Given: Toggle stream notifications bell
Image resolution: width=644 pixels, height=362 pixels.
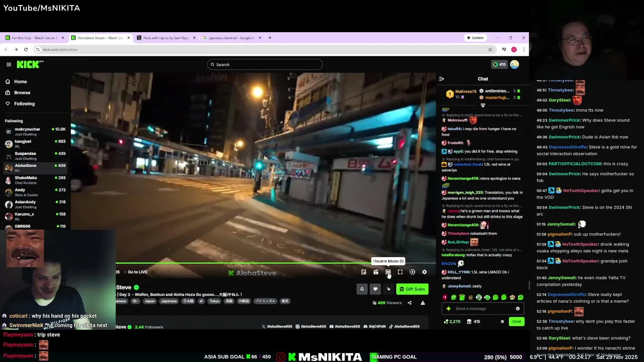Looking at the screenshot, I should 362,289.
